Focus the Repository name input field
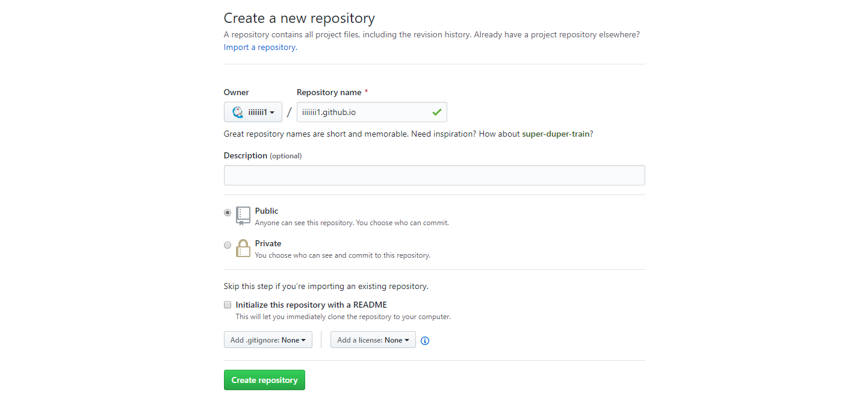 [372, 112]
